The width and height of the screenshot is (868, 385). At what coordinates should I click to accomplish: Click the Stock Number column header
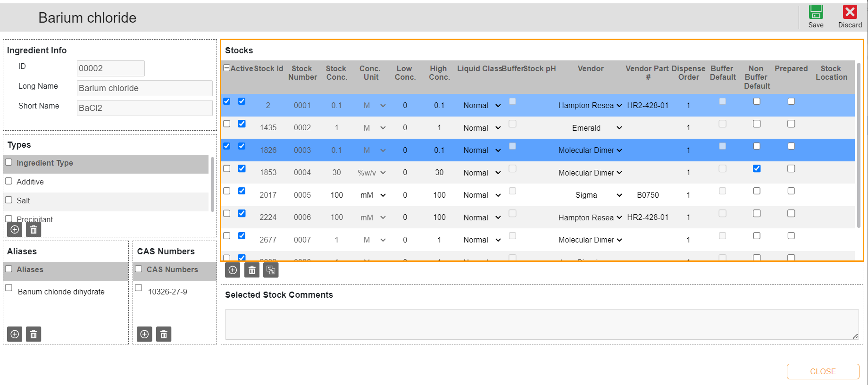(x=302, y=73)
